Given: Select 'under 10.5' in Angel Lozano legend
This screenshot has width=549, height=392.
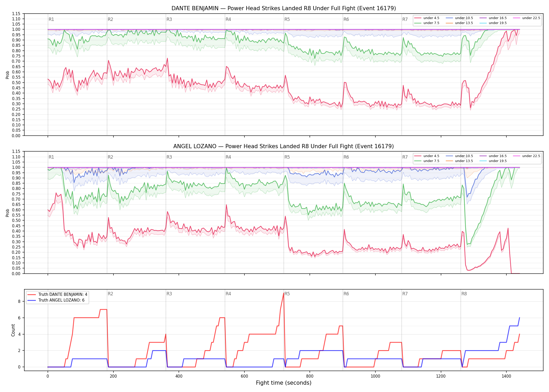Looking at the screenshot, I should tap(460, 156).
